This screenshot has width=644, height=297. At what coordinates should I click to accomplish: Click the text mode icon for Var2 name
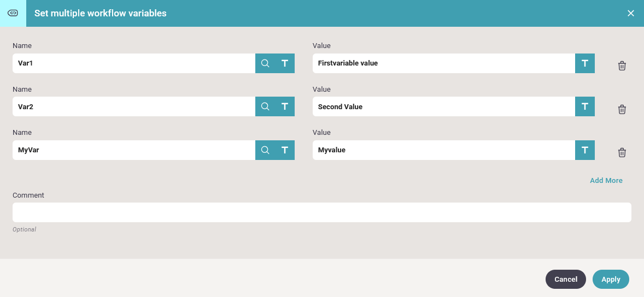[x=285, y=106]
